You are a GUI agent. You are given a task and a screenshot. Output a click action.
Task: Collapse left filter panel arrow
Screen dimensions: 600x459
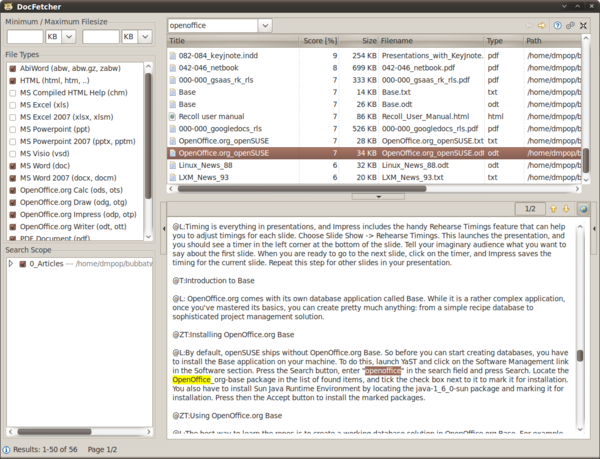tap(164, 229)
